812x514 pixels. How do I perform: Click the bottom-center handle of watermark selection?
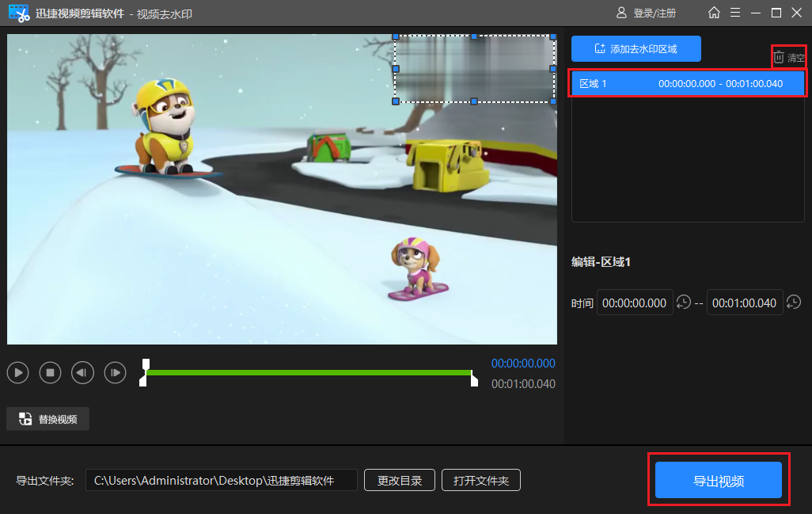pos(474,101)
